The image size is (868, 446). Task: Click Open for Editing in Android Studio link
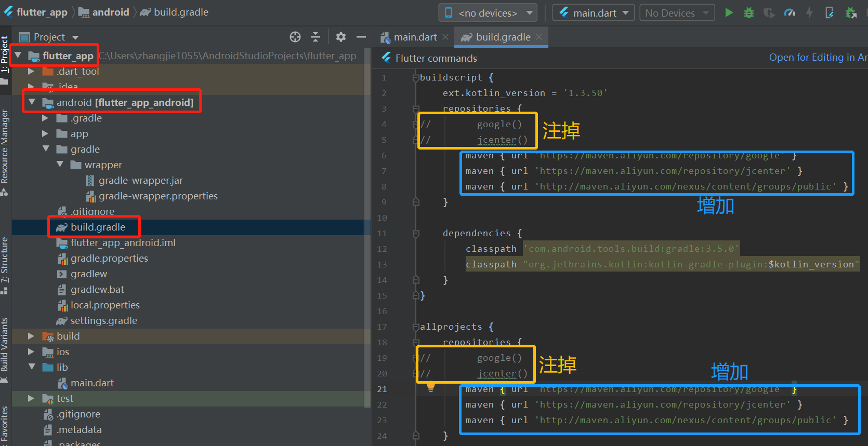click(x=818, y=58)
